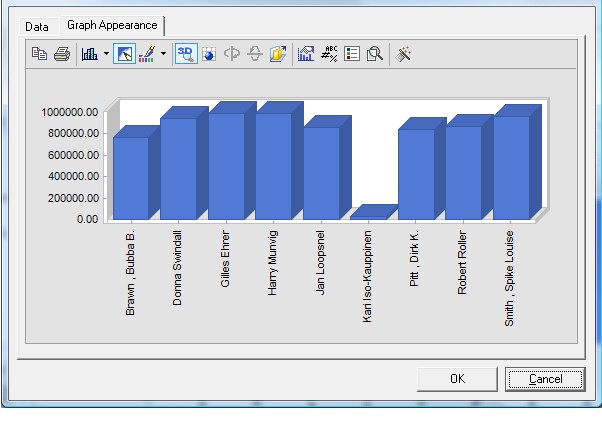
Task: Click the 200000.00 axis value
Action: click(x=73, y=198)
